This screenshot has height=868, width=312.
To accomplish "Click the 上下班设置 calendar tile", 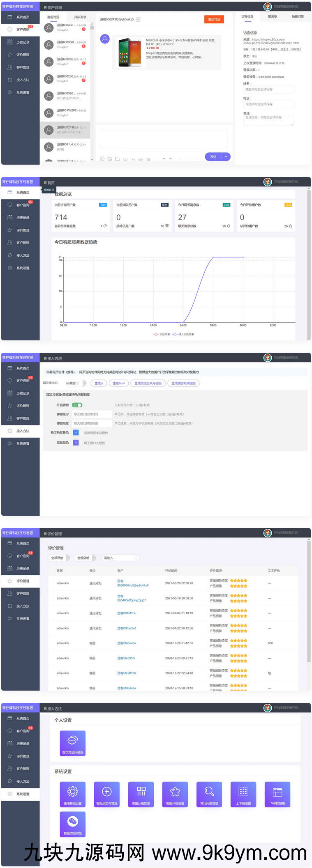I will tap(243, 794).
